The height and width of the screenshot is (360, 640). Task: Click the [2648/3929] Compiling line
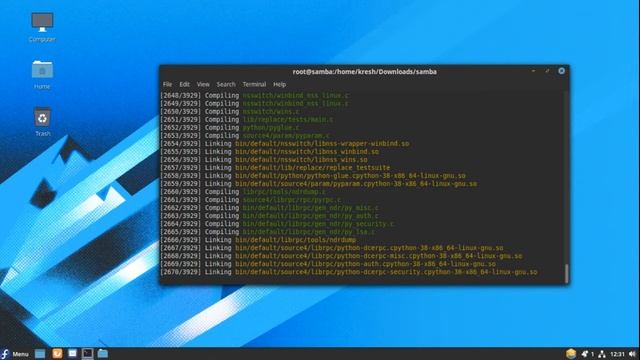pos(255,96)
